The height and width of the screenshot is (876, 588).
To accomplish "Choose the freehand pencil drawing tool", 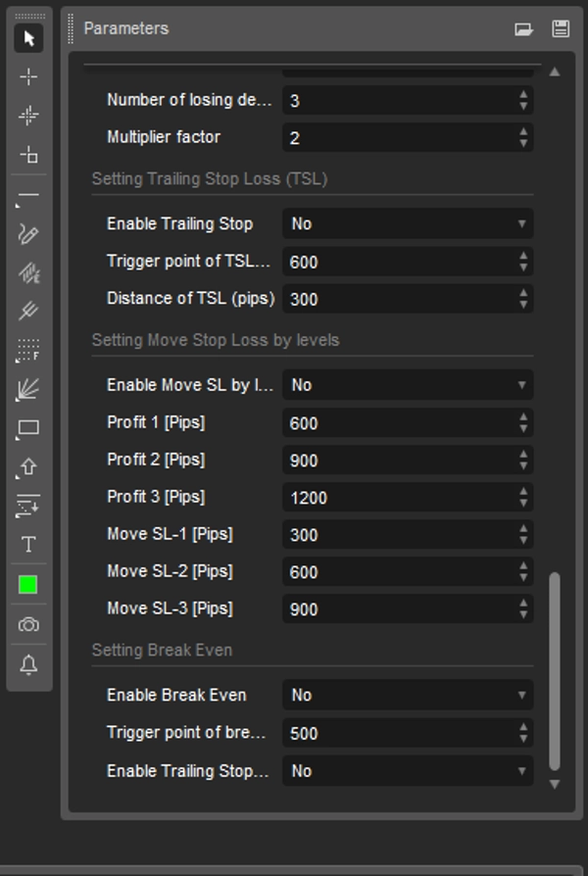I will pos(28,234).
